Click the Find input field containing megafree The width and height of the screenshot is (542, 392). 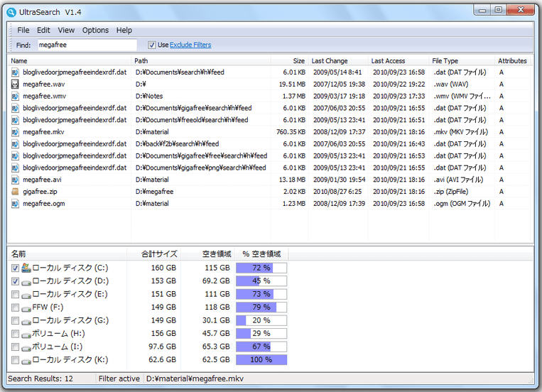[x=87, y=45]
